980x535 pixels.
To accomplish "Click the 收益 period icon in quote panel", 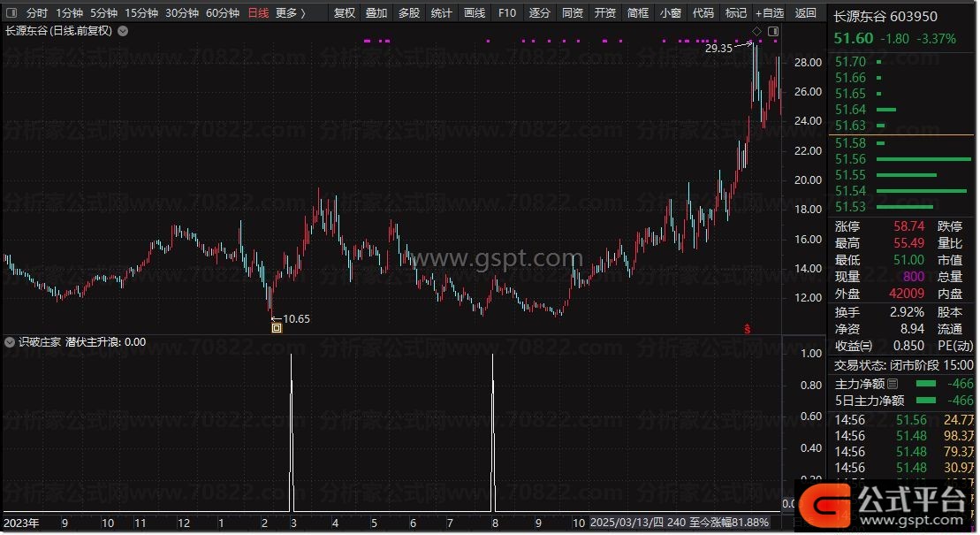I will tap(867, 346).
